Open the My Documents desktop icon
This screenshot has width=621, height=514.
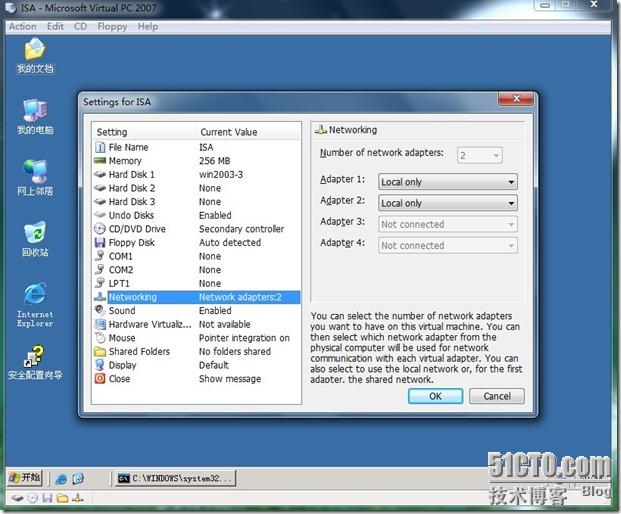tap(35, 55)
